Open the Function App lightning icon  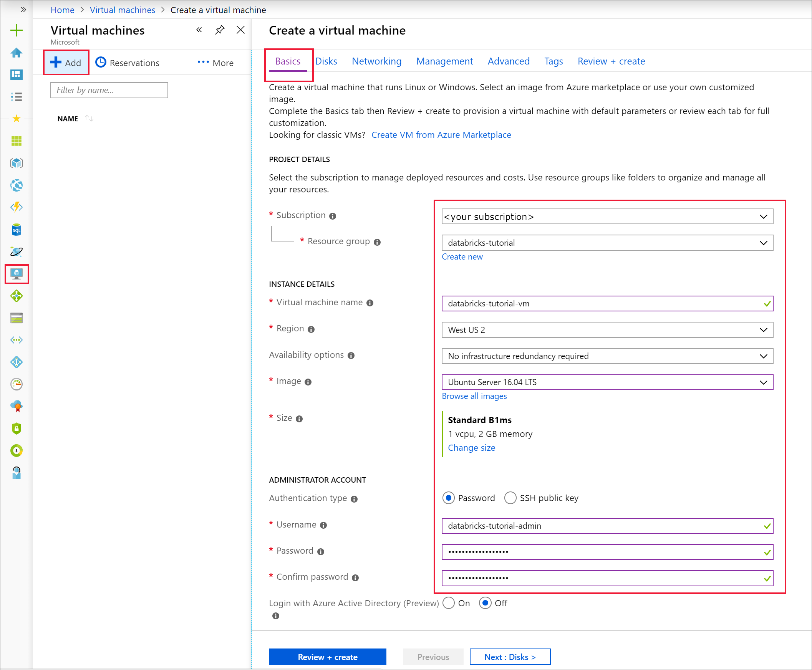coord(16,207)
